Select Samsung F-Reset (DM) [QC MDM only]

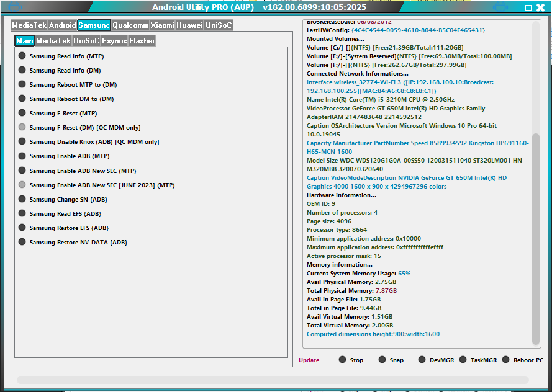point(22,127)
